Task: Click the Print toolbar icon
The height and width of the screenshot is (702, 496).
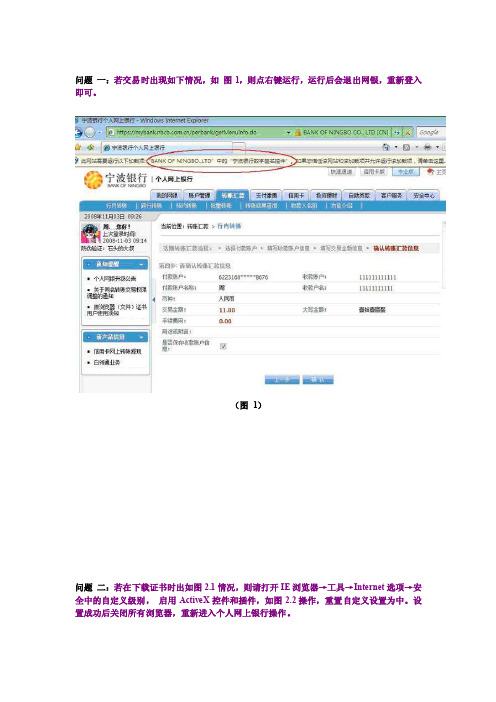Action: pos(428,147)
